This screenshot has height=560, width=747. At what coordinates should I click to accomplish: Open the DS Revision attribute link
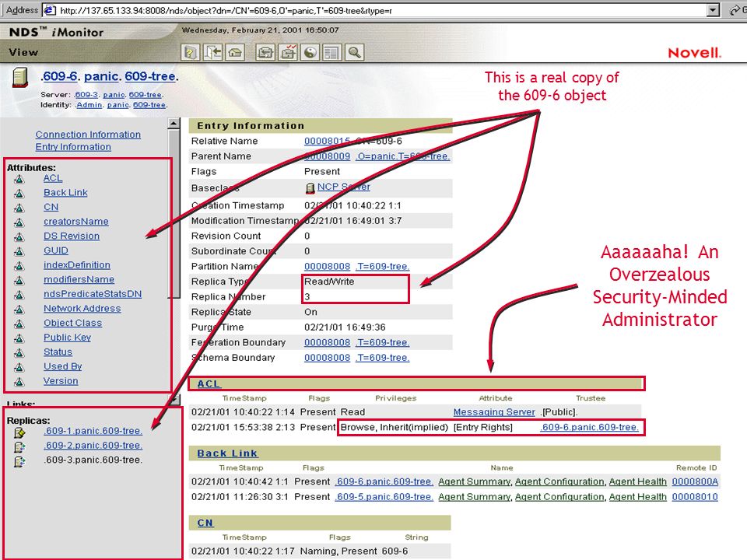[x=72, y=236]
